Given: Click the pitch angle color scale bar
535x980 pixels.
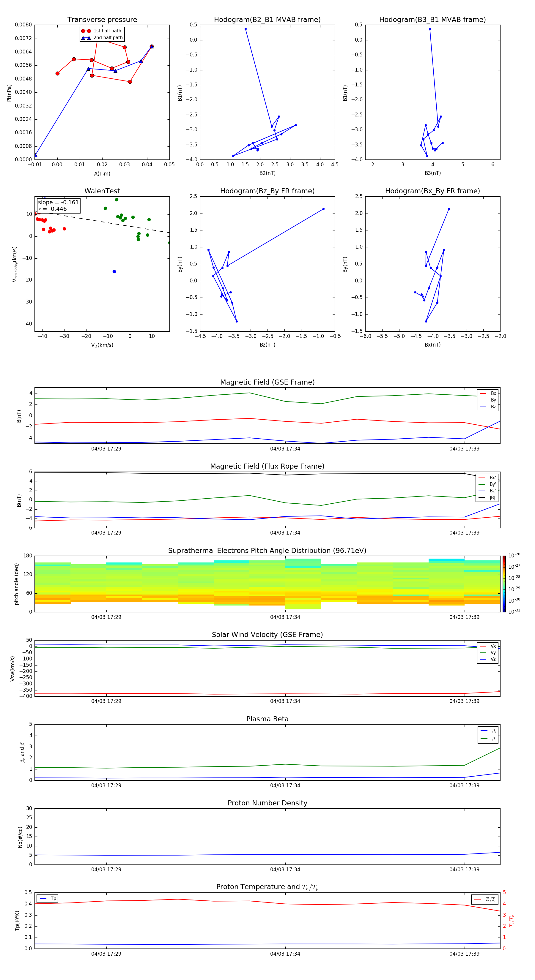Looking at the screenshot, I should click(x=504, y=584).
